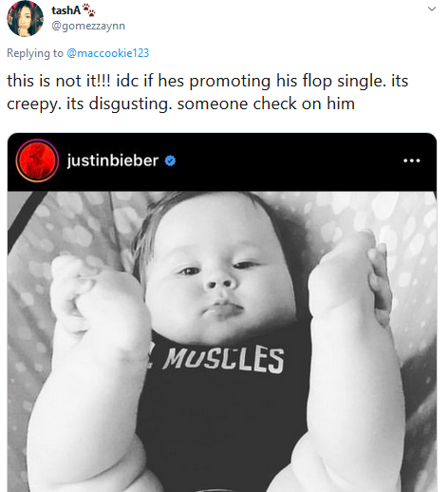Viewport: 448px width, 492px height.
Task: Click the tweet text about flop single
Action: (208, 92)
